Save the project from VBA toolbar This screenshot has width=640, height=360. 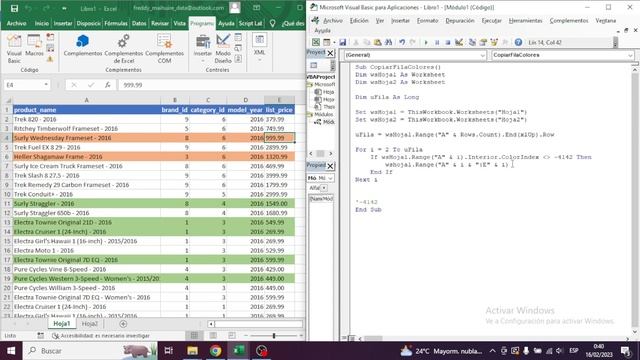click(x=342, y=42)
